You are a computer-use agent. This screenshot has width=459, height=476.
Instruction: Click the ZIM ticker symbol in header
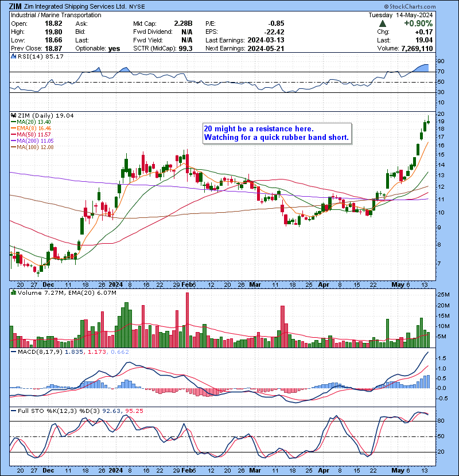[x=15, y=6]
